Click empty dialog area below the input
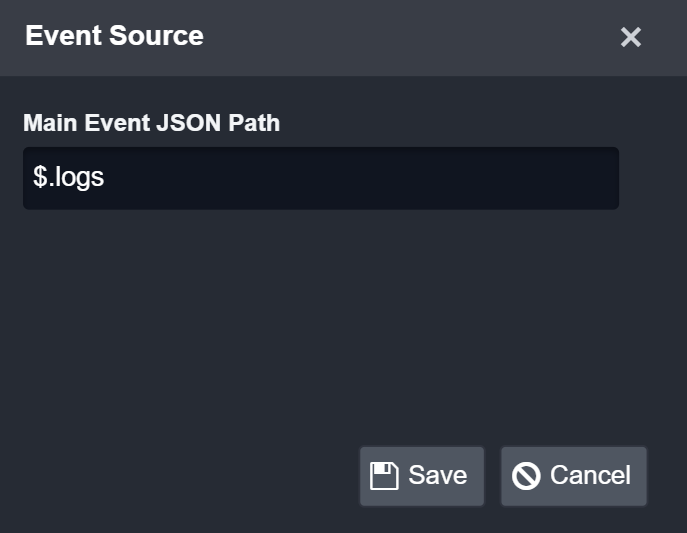This screenshot has width=687, height=533. [320, 320]
